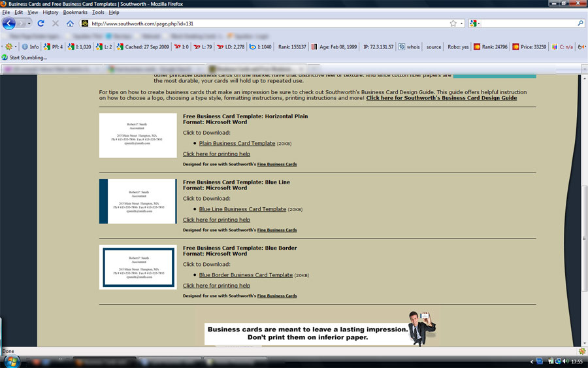Click Cached: 27 Sep 2009 item
Screen dimensions: 588x368
tap(143, 47)
